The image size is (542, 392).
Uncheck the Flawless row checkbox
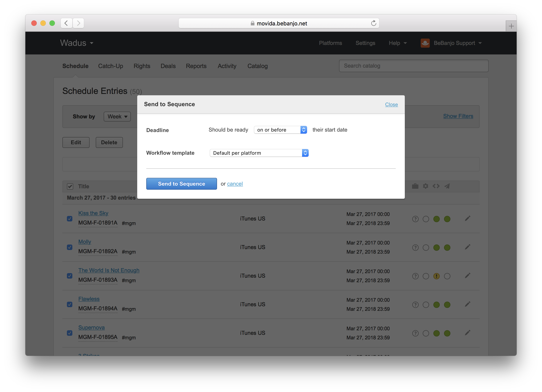click(x=70, y=304)
